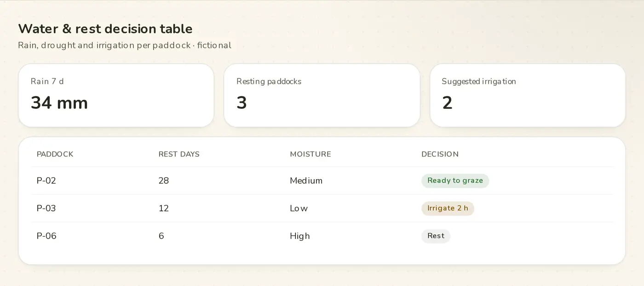This screenshot has height=286, width=644.
Task: Click the 'Rest' decision badge
Action: [x=436, y=236]
